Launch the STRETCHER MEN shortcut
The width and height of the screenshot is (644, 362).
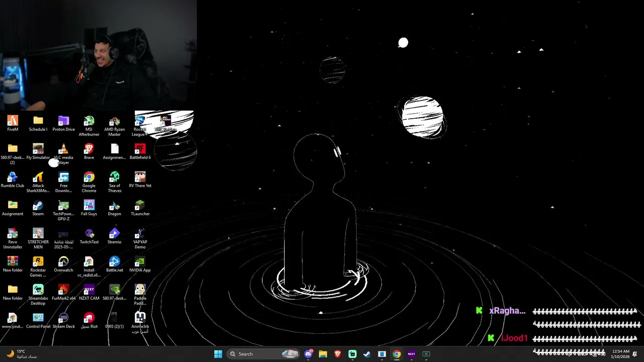click(x=38, y=239)
